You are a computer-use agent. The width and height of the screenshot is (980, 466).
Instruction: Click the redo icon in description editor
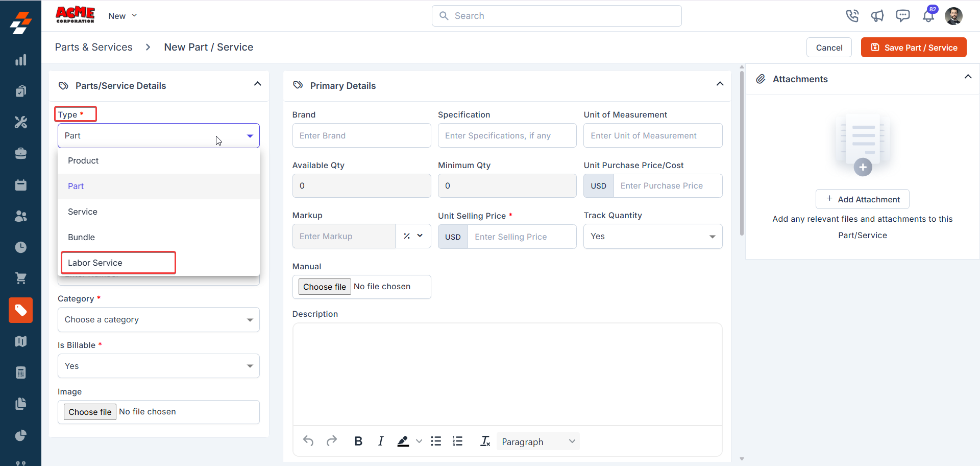coord(332,441)
